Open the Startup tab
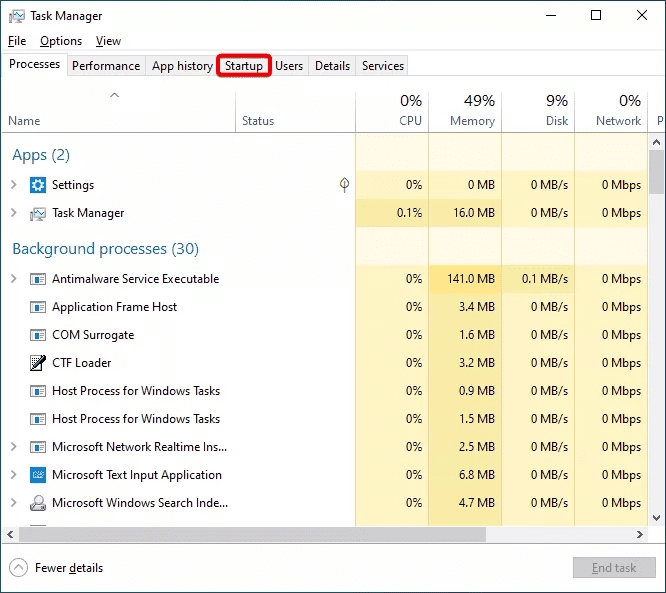666x593 pixels. pos(244,66)
